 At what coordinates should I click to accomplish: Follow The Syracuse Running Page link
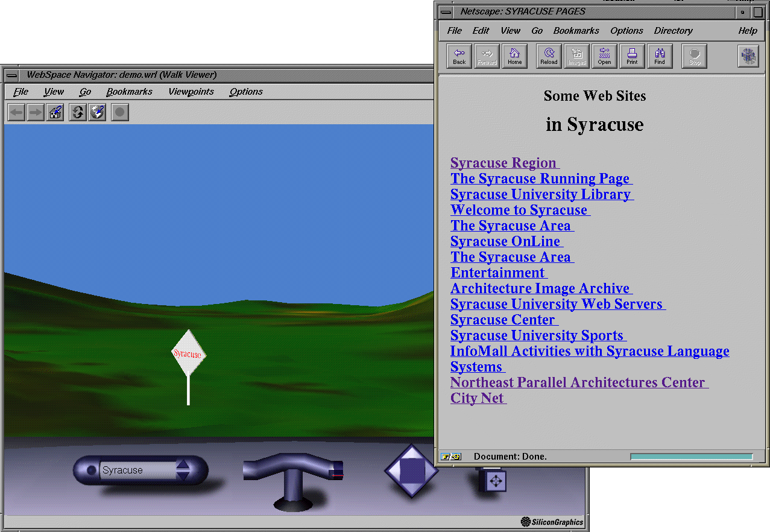541,179
